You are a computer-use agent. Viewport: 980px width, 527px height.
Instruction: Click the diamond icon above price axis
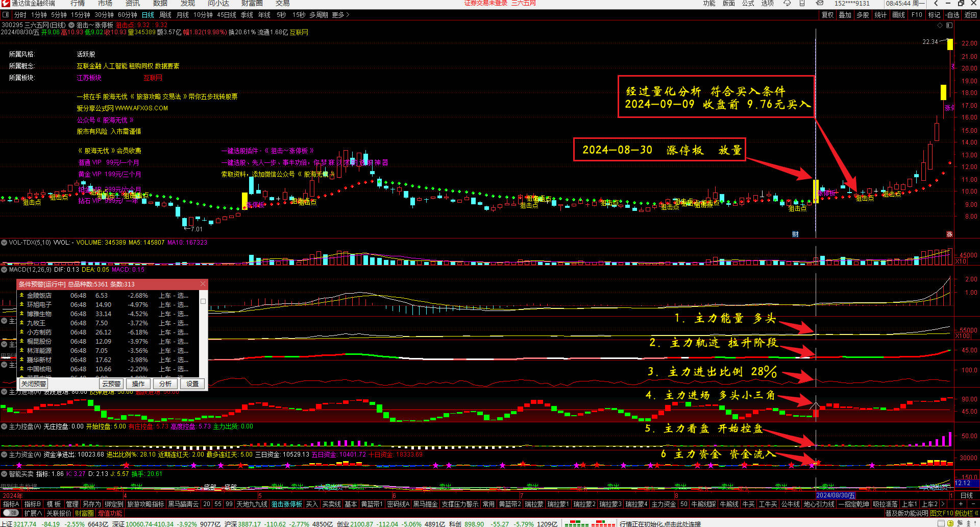coord(939,25)
